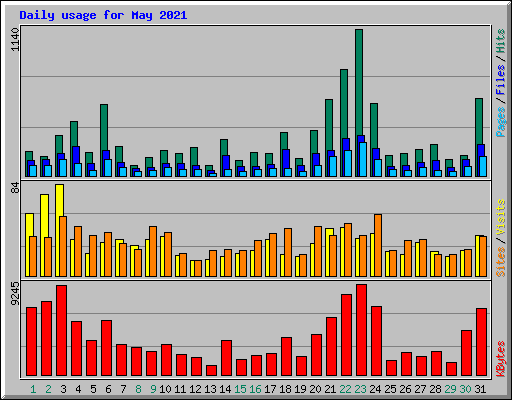
Task: Click the Pages legend label
Action: coord(500,122)
